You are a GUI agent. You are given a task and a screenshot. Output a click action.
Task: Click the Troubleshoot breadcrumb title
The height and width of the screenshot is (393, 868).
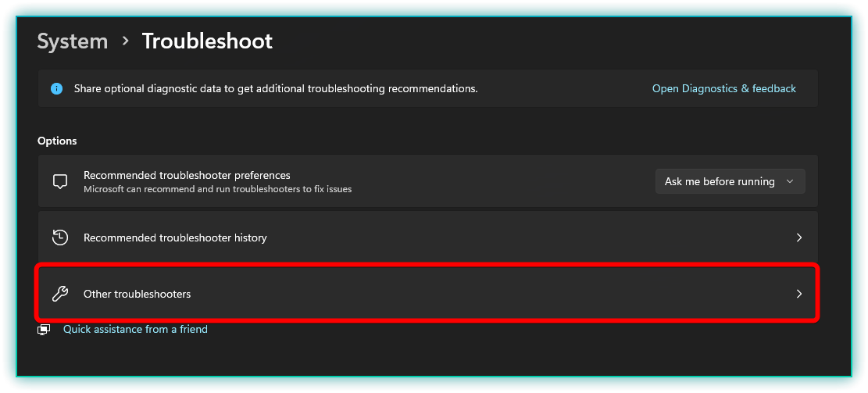tap(207, 41)
